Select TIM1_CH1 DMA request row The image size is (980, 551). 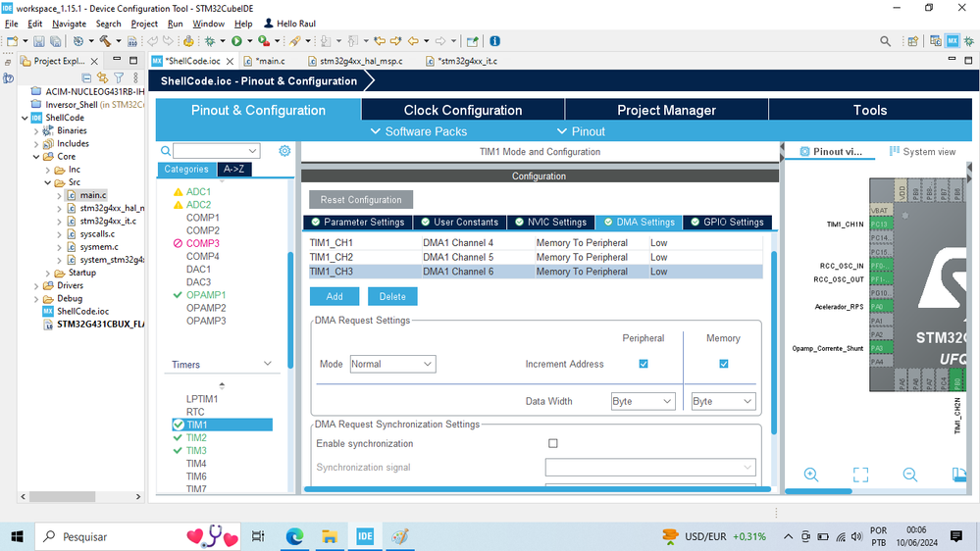tap(536, 243)
